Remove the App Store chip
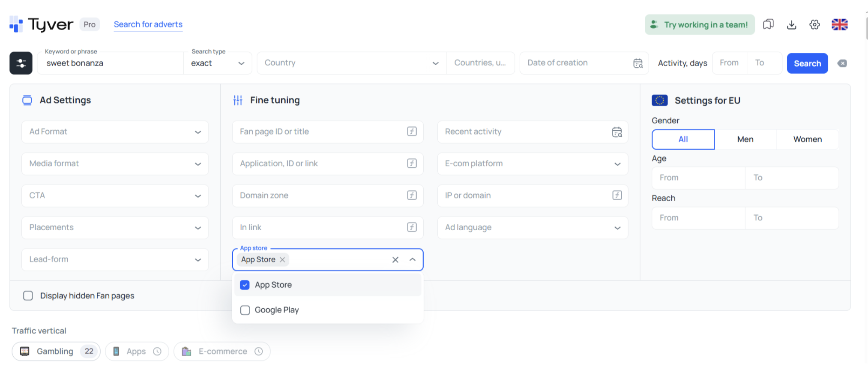This screenshot has height=367, width=868. click(x=282, y=260)
